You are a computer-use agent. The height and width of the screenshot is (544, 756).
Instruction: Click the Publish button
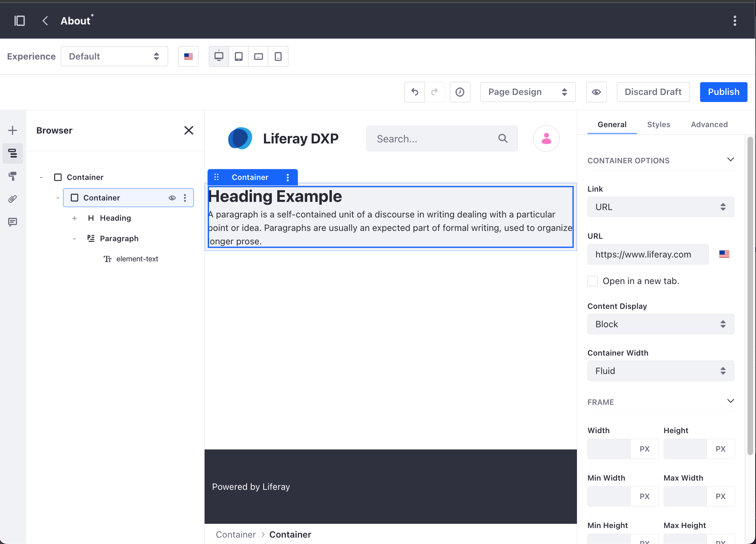(723, 92)
